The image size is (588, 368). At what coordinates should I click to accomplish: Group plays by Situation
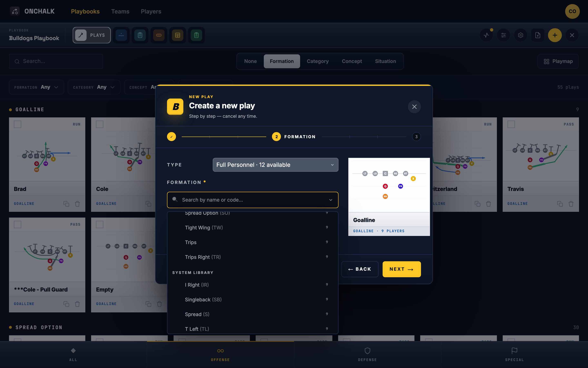pos(385,61)
